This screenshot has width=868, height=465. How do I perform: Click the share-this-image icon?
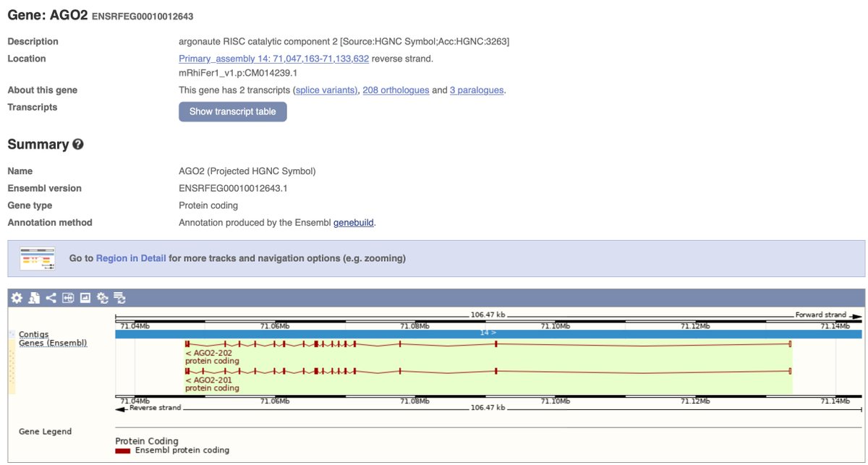coord(51,297)
